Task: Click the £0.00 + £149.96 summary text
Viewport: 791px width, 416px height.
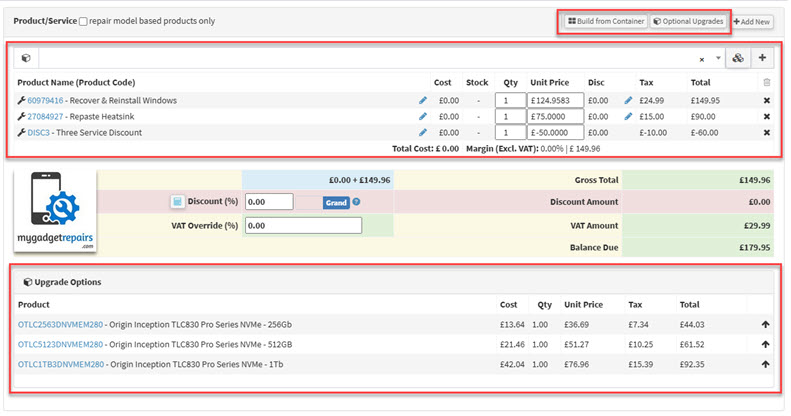Action: [359, 180]
